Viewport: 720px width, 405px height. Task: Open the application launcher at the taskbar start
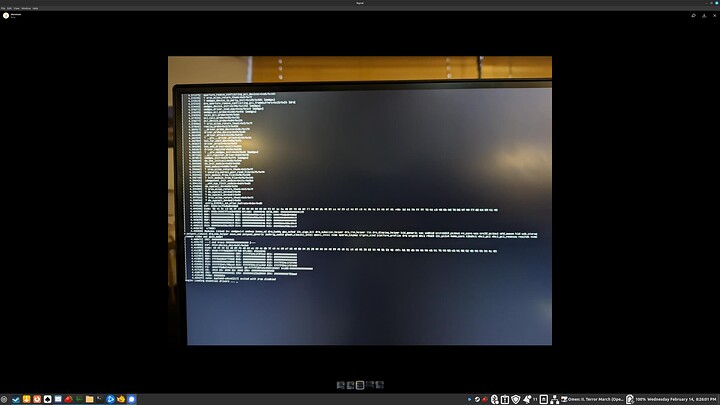tap(4, 399)
